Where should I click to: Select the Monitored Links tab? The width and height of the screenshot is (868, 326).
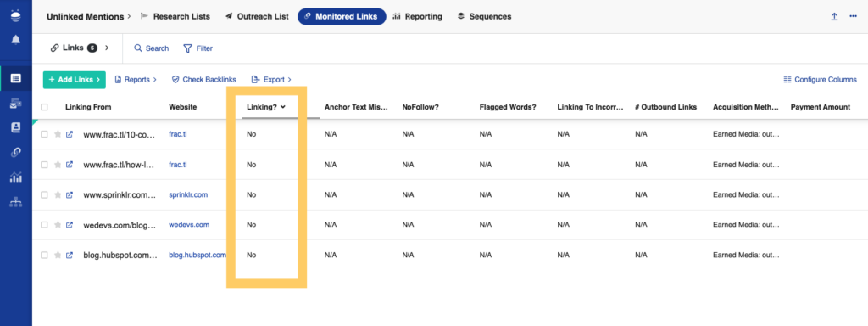point(342,17)
